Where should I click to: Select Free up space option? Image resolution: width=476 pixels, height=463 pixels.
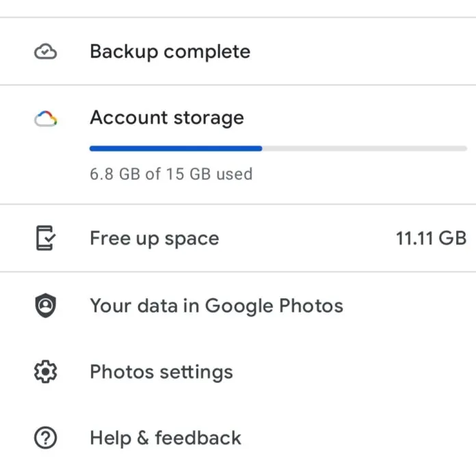(x=238, y=238)
